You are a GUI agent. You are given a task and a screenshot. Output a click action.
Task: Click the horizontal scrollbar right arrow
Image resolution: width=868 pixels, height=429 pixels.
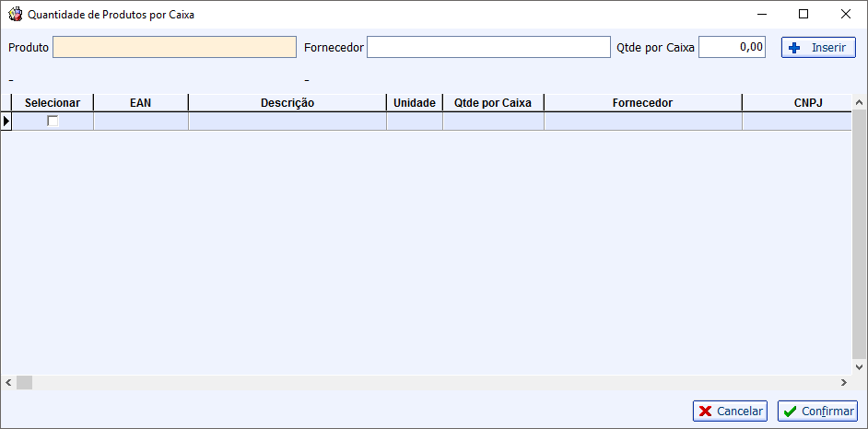(844, 382)
